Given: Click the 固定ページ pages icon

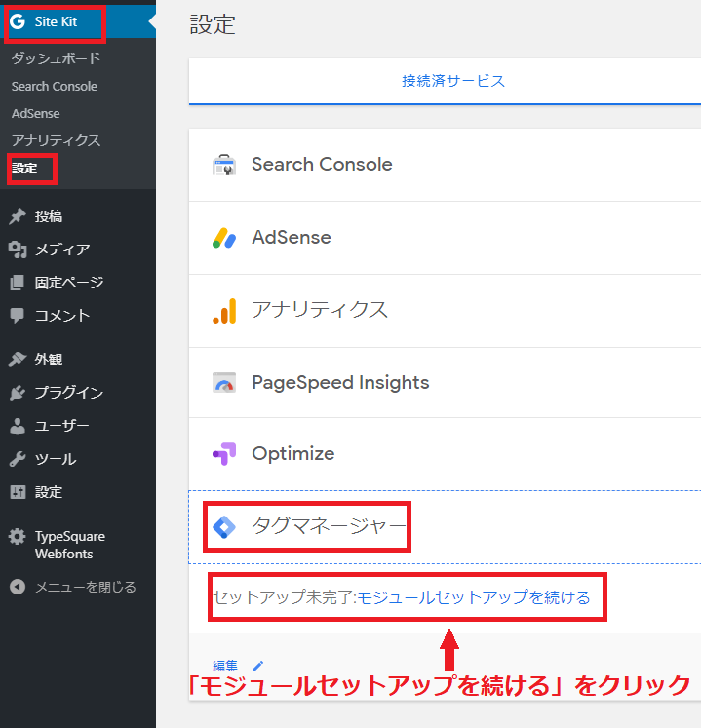Looking at the screenshot, I should [18, 283].
